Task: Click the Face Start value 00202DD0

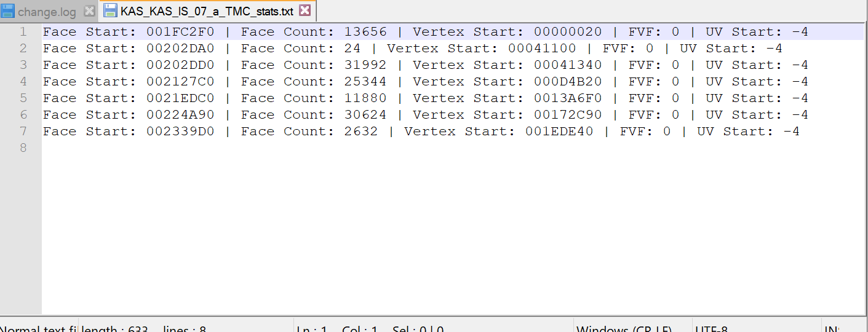Action: [180, 65]
